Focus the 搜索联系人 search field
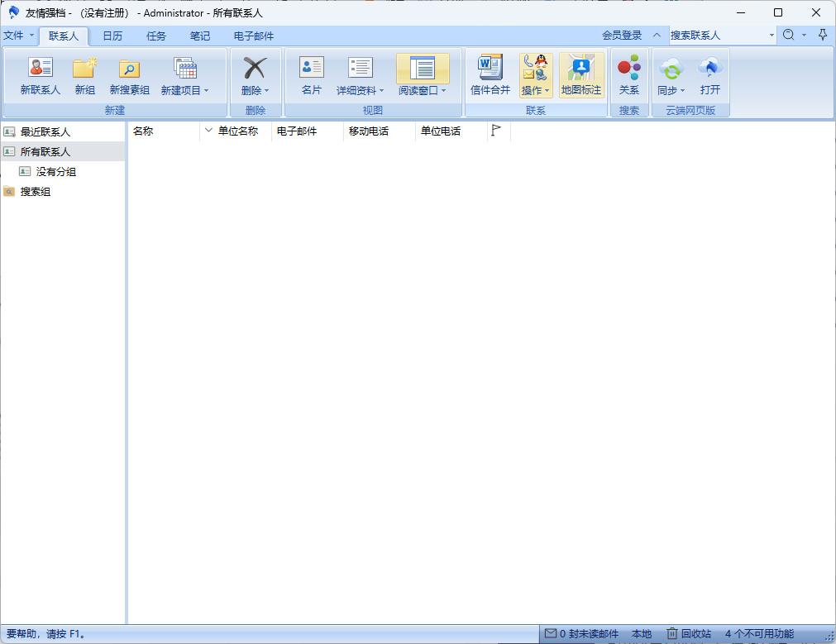The image size is (836, 644). tap(718, 36)
